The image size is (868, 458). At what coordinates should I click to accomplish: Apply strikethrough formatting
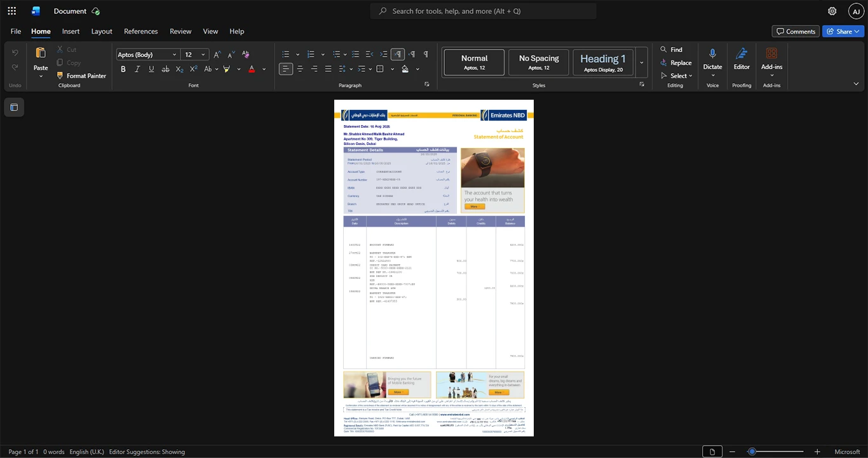(x=165, y=69)
